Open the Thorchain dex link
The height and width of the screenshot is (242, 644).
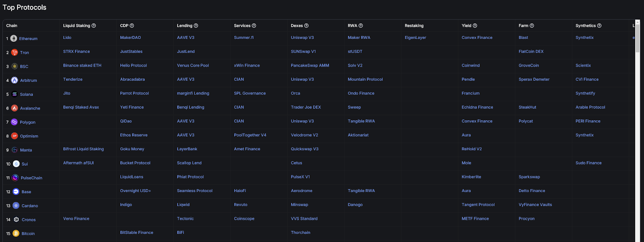301,233
